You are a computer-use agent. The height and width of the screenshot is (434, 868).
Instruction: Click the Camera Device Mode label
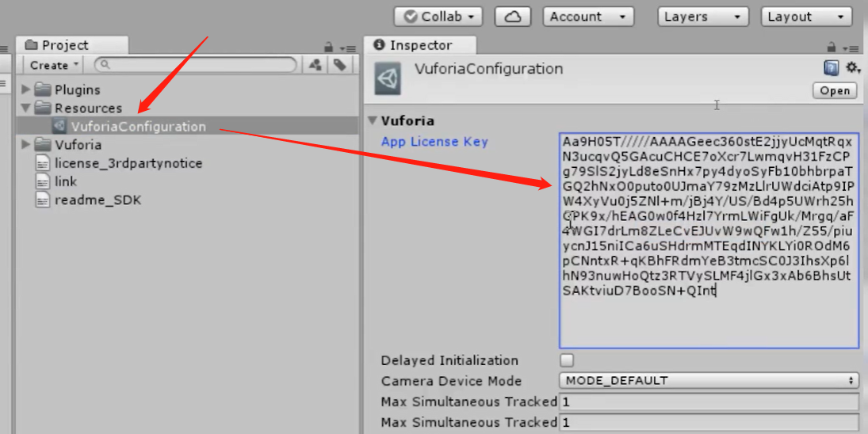pyautogui.click(x=451, y=381)
